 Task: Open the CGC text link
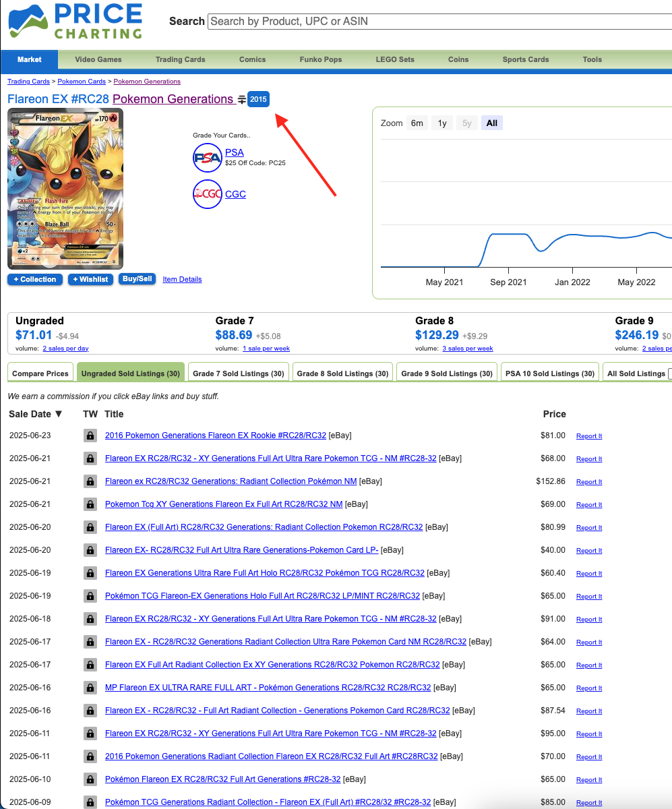(235, 194)
